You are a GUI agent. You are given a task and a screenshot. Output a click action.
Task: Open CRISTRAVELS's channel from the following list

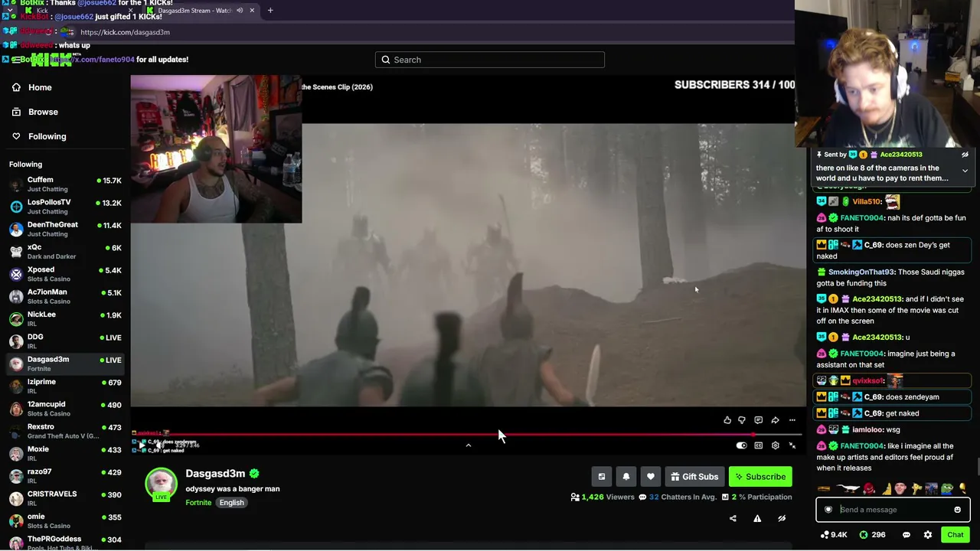click(x=65, y=498)
